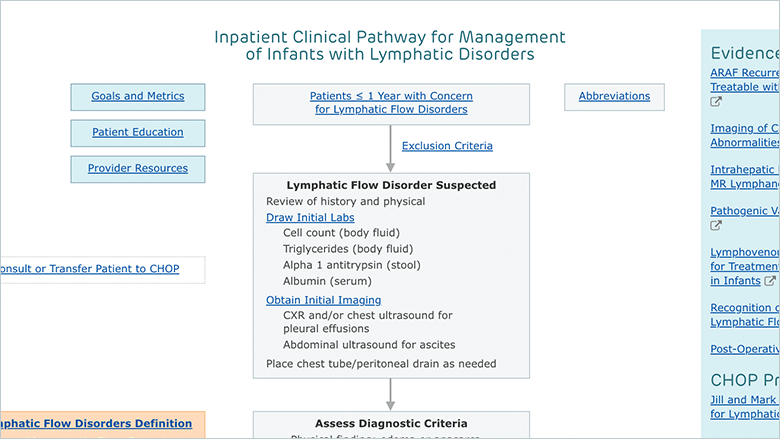Open the Obtain Initial Imaging link
Image resolution: width=780 pixels, height=439 pixels.
[x=323, y=300]
